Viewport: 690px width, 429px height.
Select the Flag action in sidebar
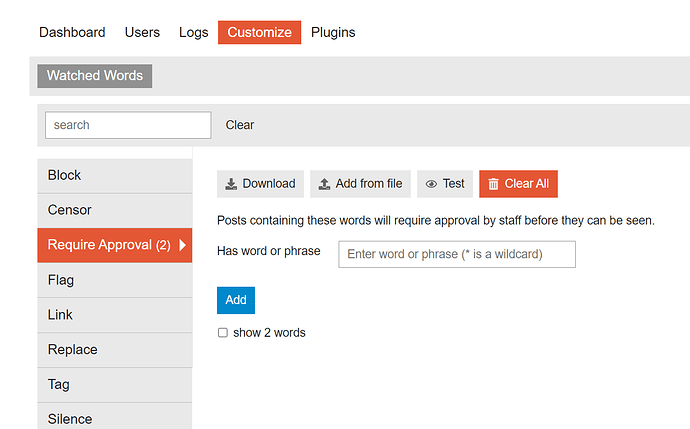coord(115,280)
